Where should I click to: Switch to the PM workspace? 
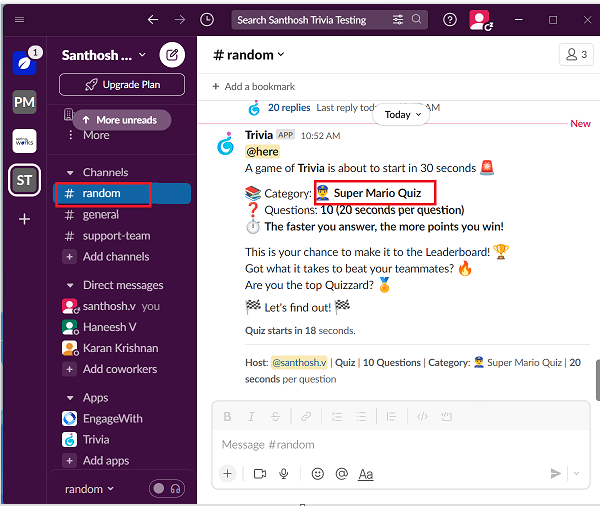coord(24,102)
